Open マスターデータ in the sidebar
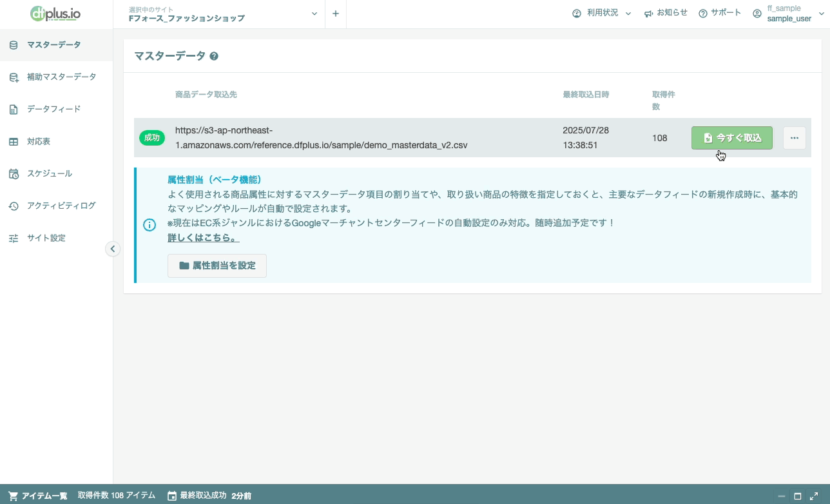The height and width of the screenshot is (504, 830). (56, 45)
